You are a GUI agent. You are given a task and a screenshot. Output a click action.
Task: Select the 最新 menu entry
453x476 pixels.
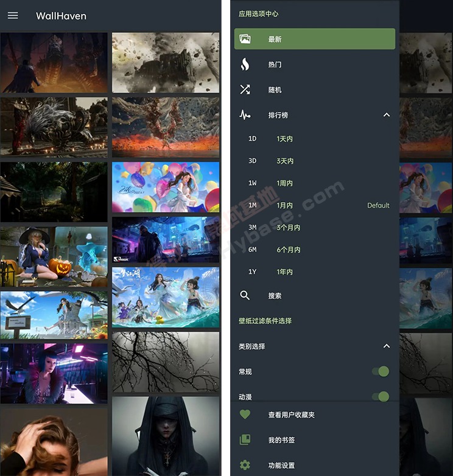point(315,39)
